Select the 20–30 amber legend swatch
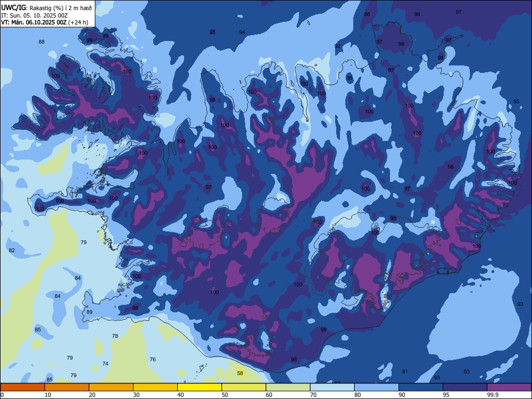This screenshot has width=532, height=399. [x=111, y=387]
